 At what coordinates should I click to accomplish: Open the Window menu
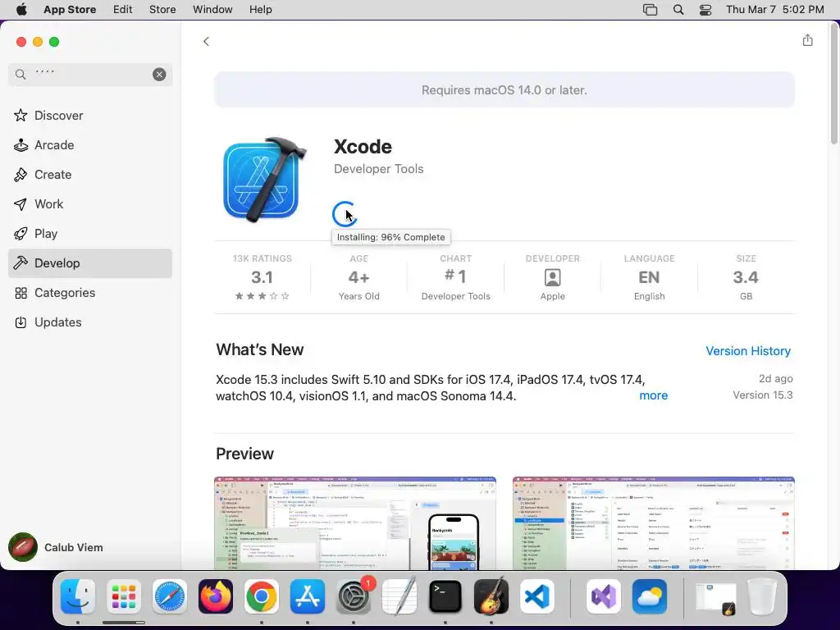(212, 9)
